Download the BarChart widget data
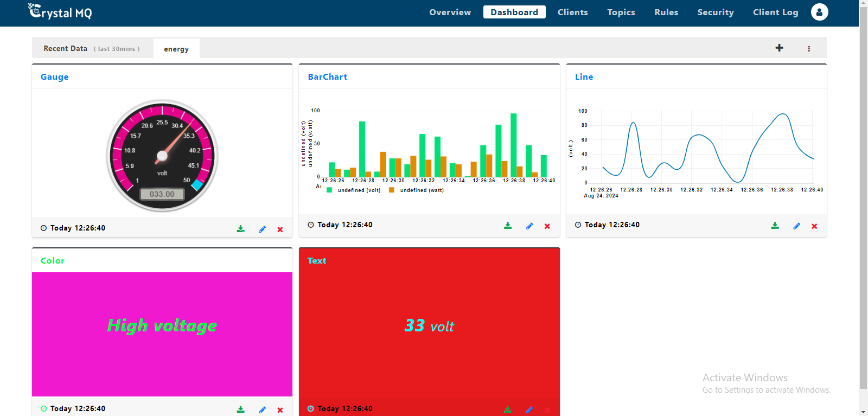The width and height of the screenshot is (868, 416). pyautogui.click(x=508, y=226)
